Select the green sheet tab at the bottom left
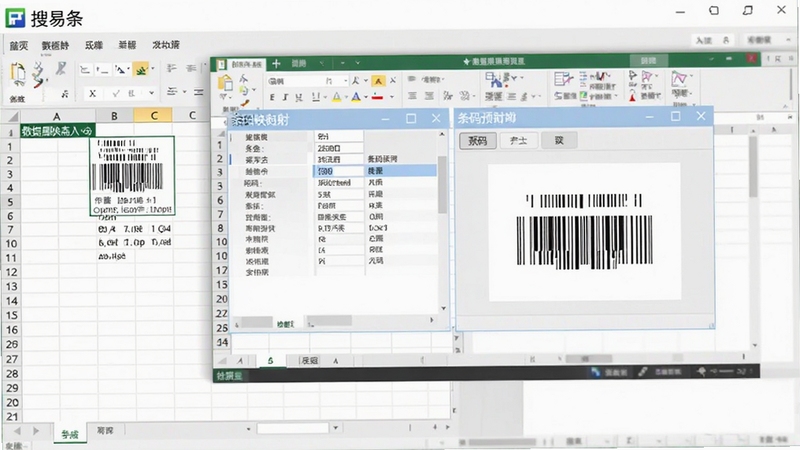800x450 pixels. point(70,434)
